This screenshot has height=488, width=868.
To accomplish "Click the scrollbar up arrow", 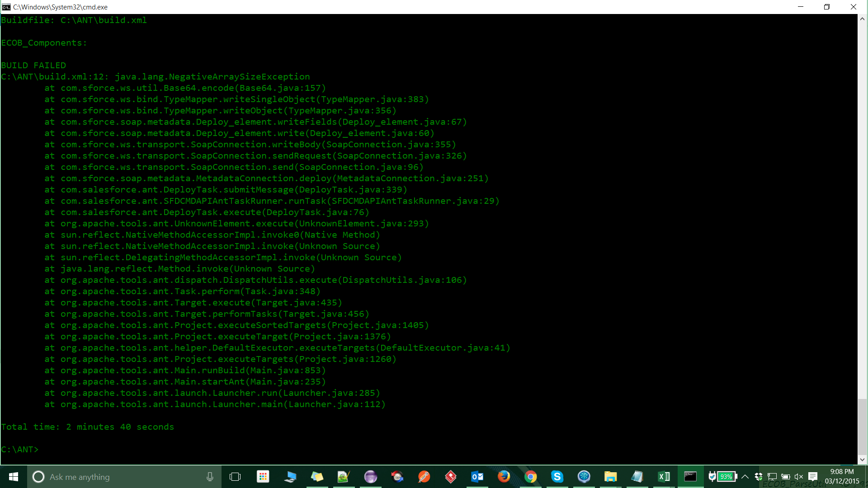I will click(x=862, y=19).
